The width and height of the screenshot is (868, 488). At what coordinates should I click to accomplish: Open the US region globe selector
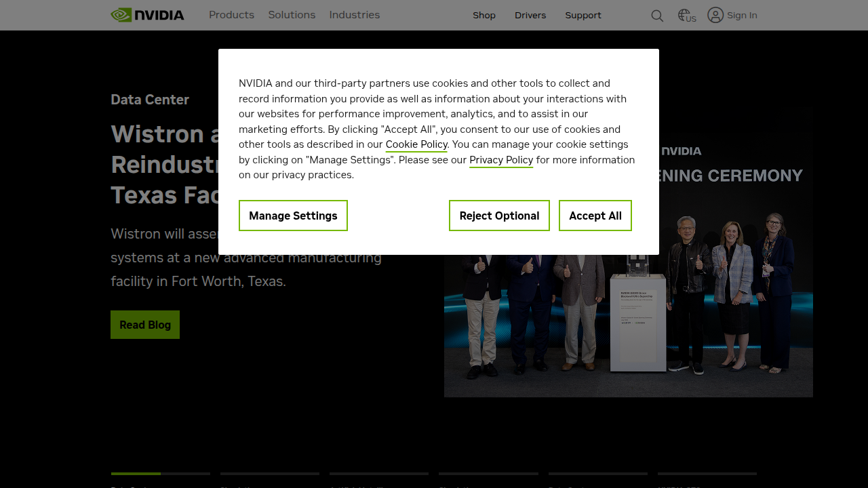687,16
